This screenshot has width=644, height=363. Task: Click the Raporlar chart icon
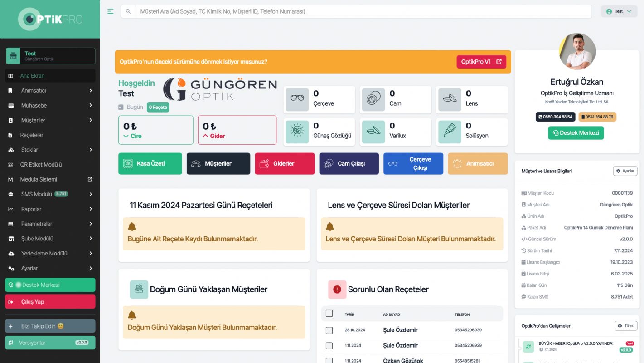11,209
